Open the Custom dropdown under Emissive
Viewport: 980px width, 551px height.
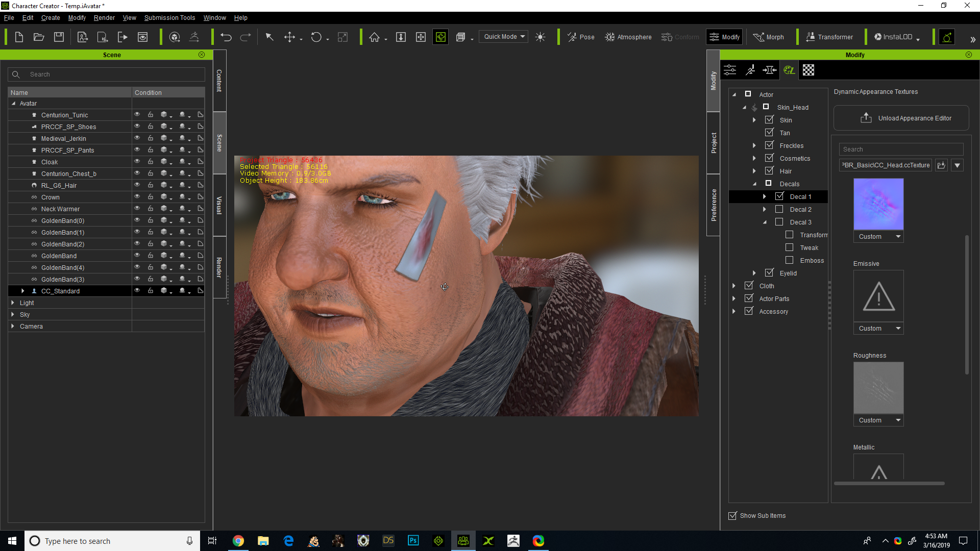click(x=878, y=329)
